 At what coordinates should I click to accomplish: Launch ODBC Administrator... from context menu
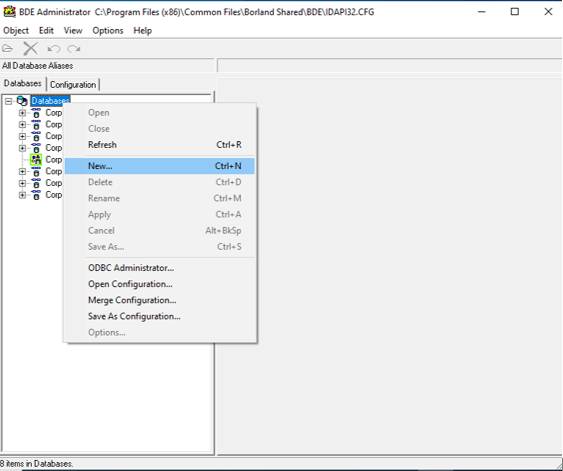[x=160, y=268]
